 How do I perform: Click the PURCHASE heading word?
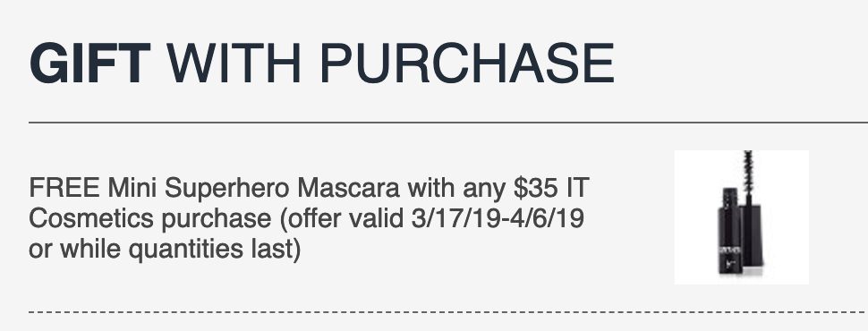[466, 64]
